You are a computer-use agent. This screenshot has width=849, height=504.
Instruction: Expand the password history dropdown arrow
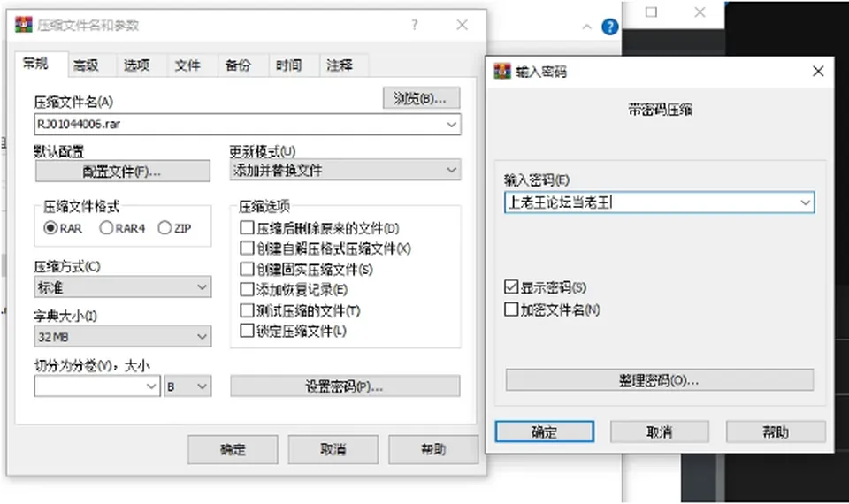(805, 202)
